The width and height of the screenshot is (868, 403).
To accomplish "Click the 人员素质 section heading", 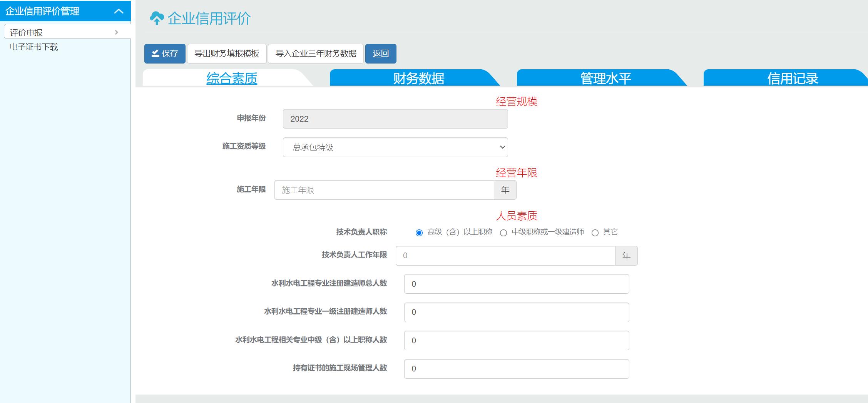I will [x=517, y=216].
